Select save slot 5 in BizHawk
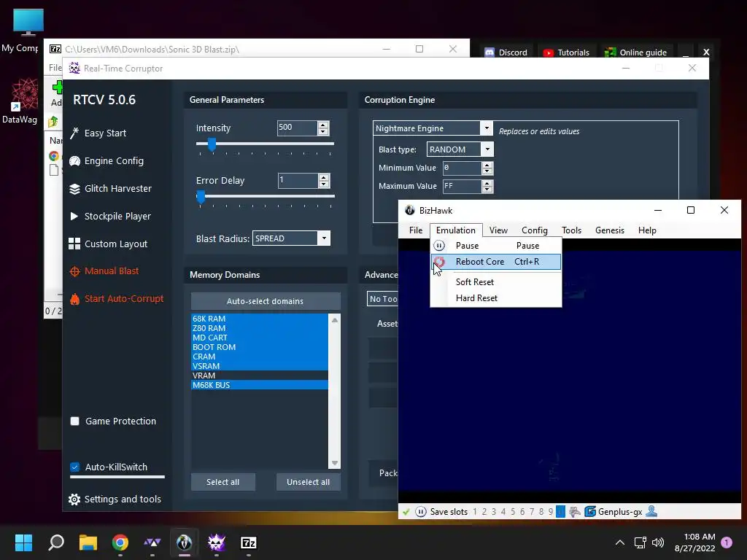The width and height of the screenshot is (747, 560). point(513,512)
